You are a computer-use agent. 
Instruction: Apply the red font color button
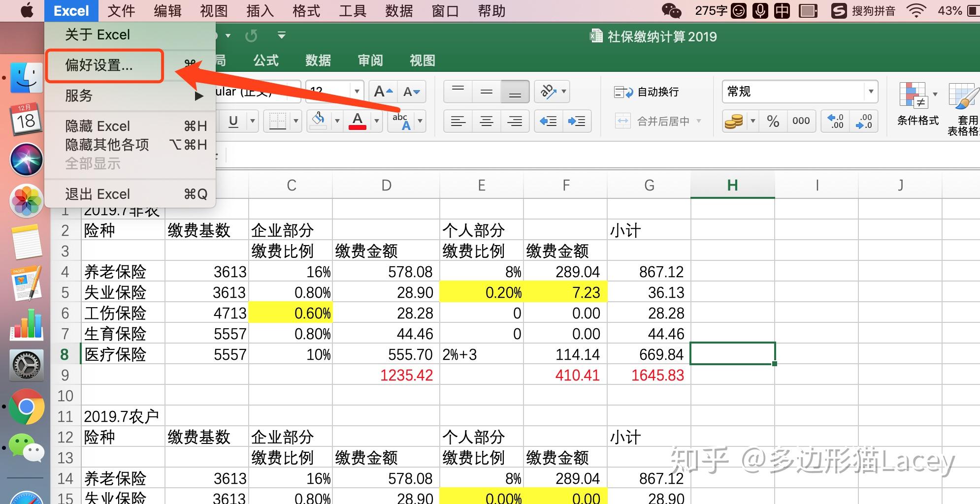tap(358, 121)
